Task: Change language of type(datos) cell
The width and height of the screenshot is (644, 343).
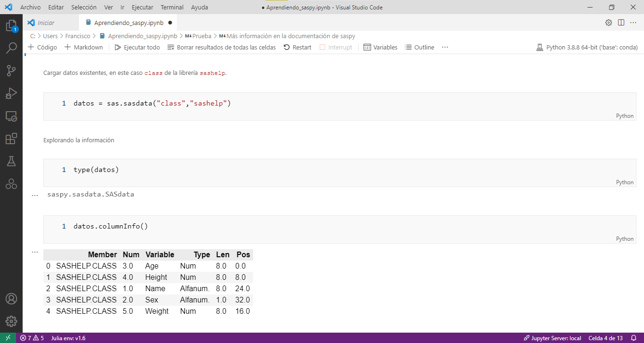Action: click(625, 182)
